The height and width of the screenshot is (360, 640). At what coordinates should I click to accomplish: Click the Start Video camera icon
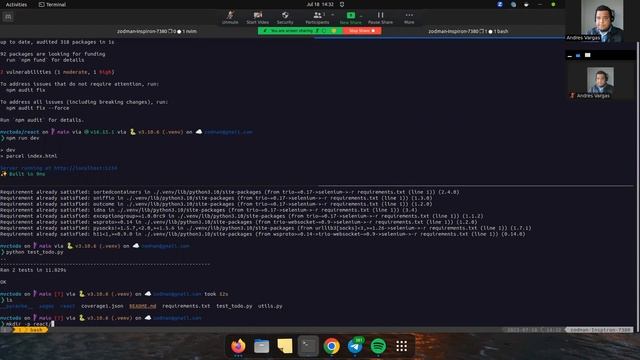point(258,15)
